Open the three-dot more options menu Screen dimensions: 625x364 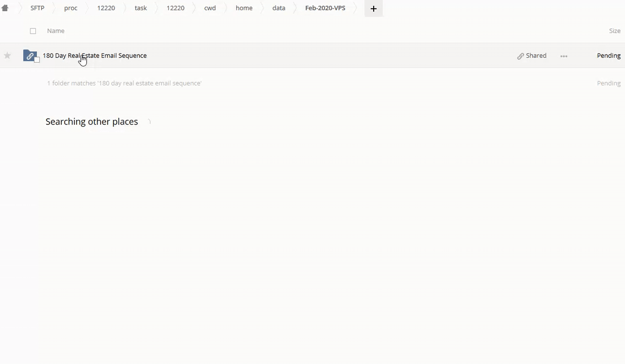click(x=564, y=56)
